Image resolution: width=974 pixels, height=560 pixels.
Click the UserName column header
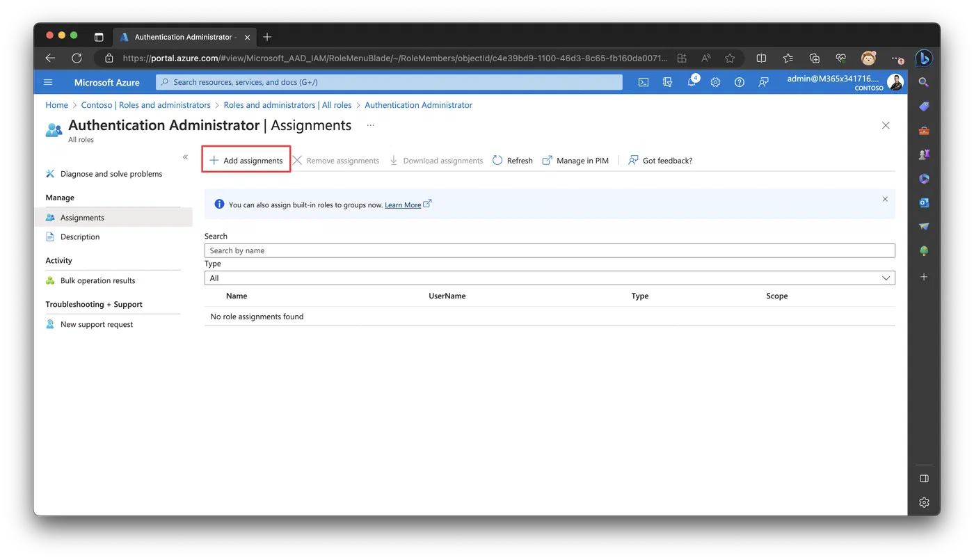447,296
